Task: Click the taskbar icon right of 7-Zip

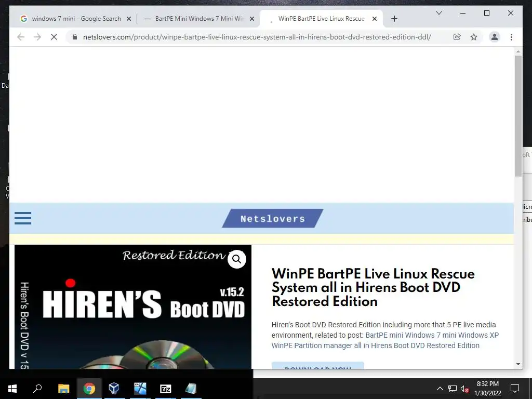Action: click(x=191, y=389)
